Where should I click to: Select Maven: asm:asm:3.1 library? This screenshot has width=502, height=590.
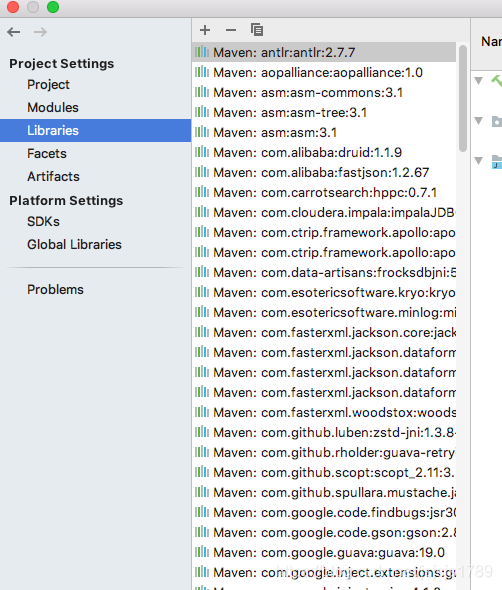click(x=324, y=132)
